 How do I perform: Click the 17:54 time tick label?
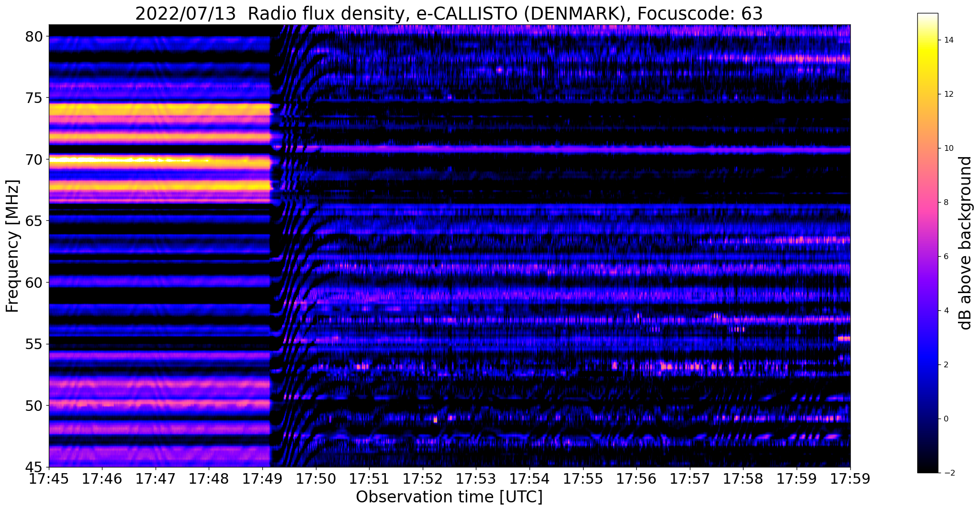[529, 479]
